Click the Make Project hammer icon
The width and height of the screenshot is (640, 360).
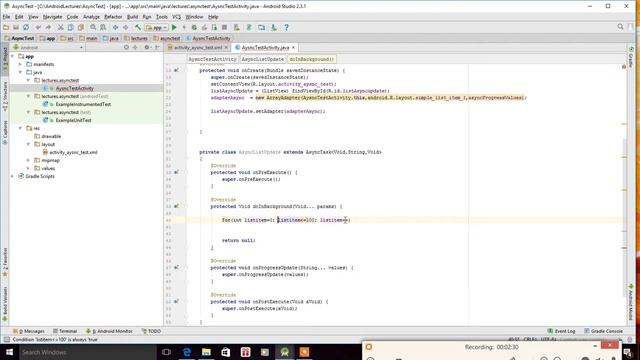point(138,27)
